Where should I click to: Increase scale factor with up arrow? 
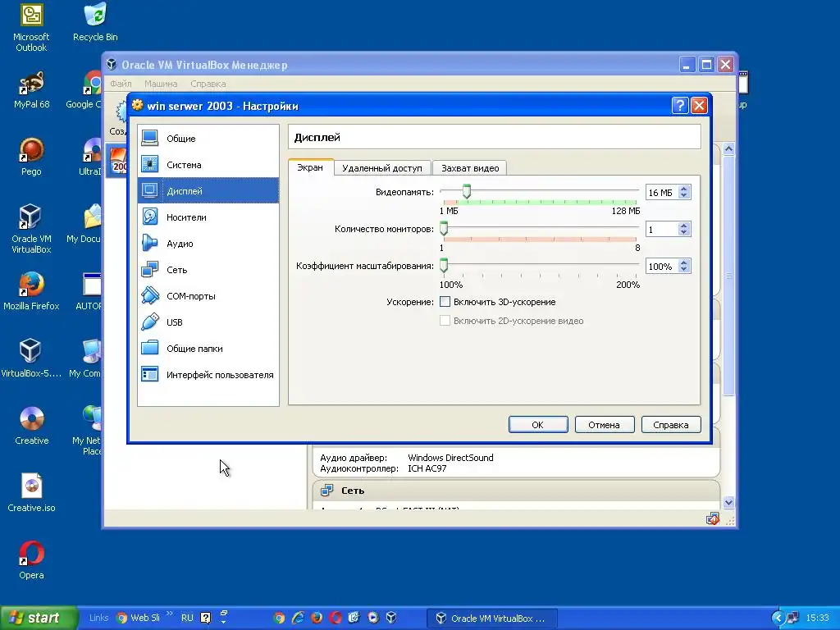(683, 263)
